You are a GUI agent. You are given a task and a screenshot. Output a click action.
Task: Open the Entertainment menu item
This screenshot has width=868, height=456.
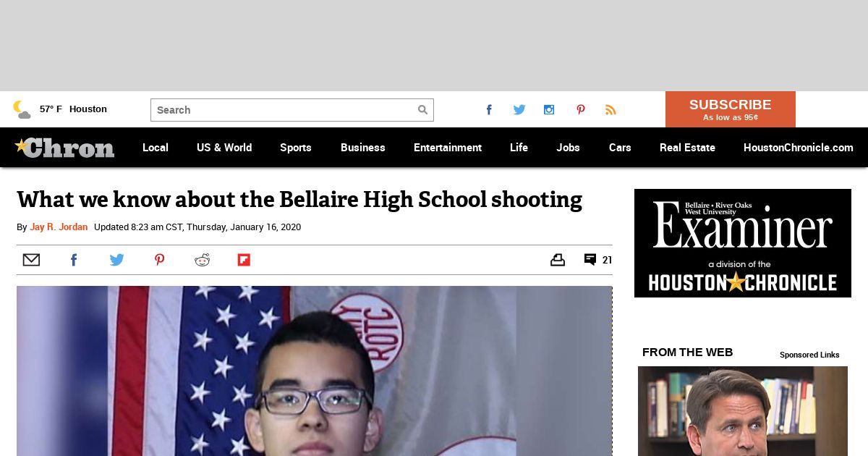[x=447, y=148]
